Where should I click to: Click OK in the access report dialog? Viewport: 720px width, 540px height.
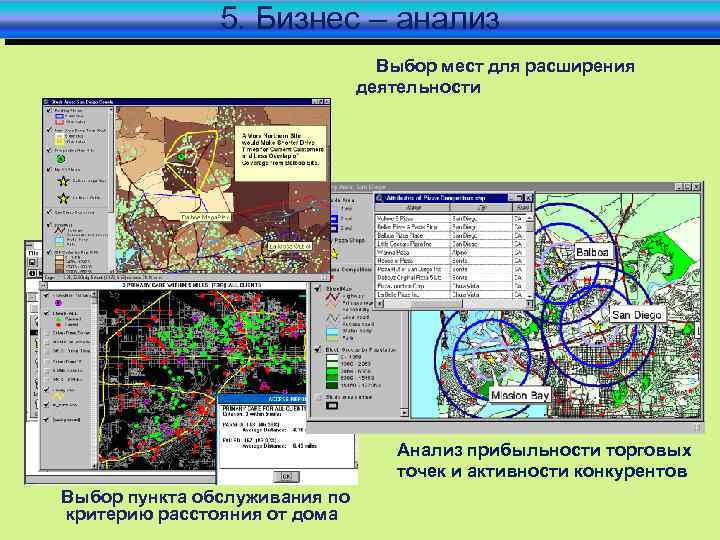[286, 477]
